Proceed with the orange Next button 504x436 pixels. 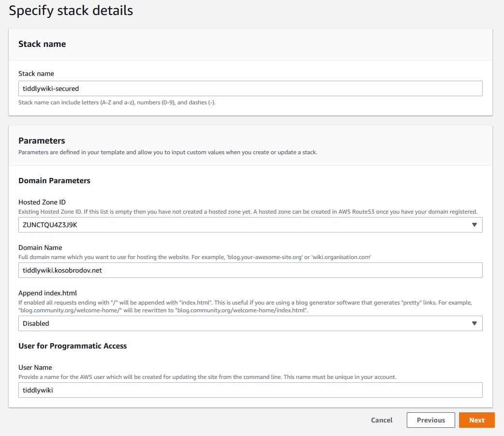tap(477, 420)
